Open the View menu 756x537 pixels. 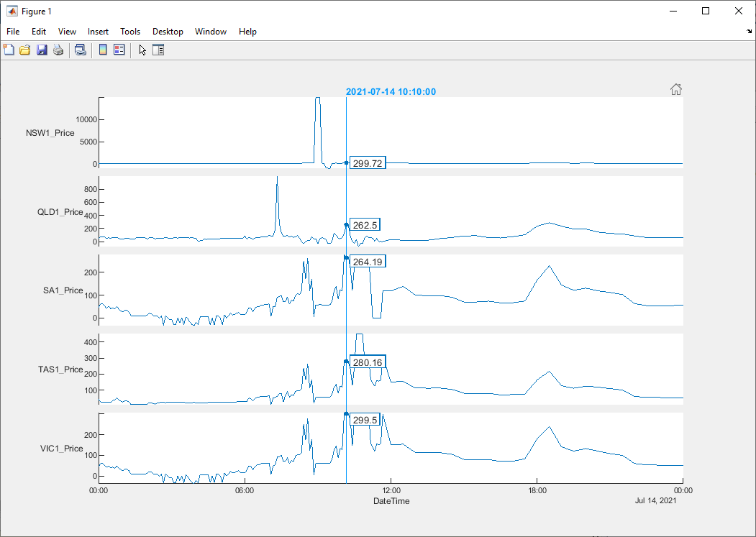click(x=67, y=32)
